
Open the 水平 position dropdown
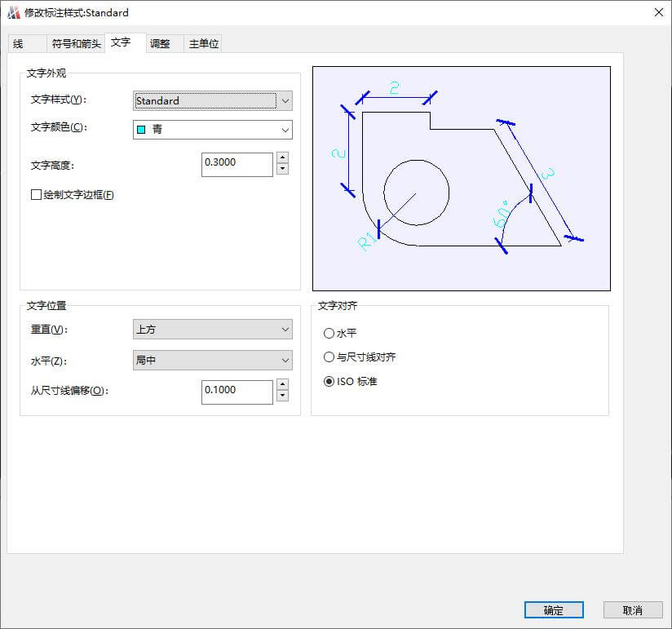285,360
